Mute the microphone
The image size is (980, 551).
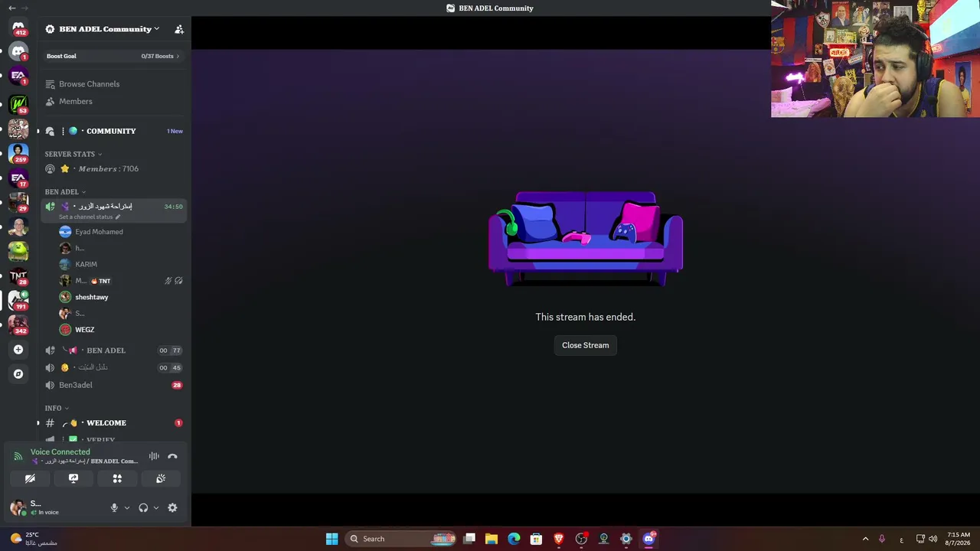[x=114, y=507]
